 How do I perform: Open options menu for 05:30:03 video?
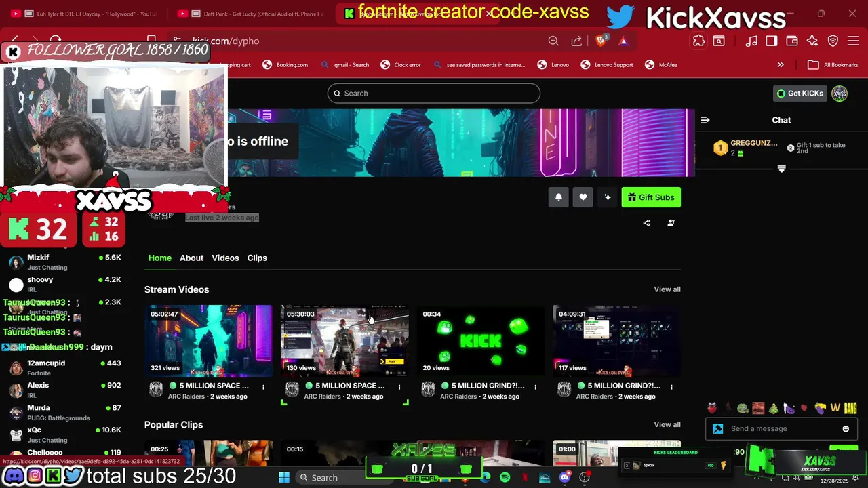[399, 387]
